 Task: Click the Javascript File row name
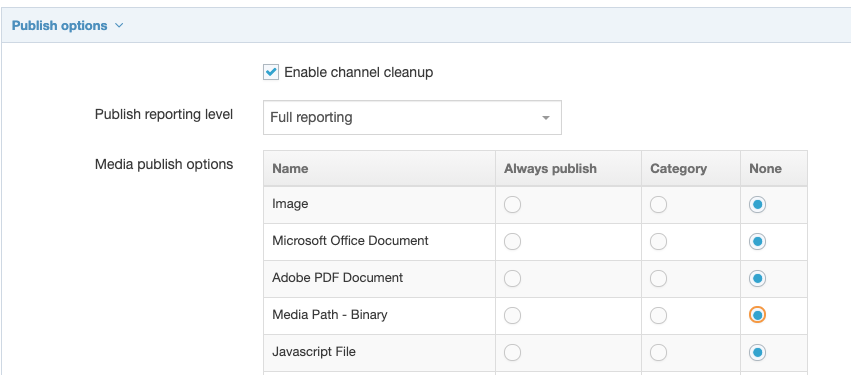pos(314,352)
